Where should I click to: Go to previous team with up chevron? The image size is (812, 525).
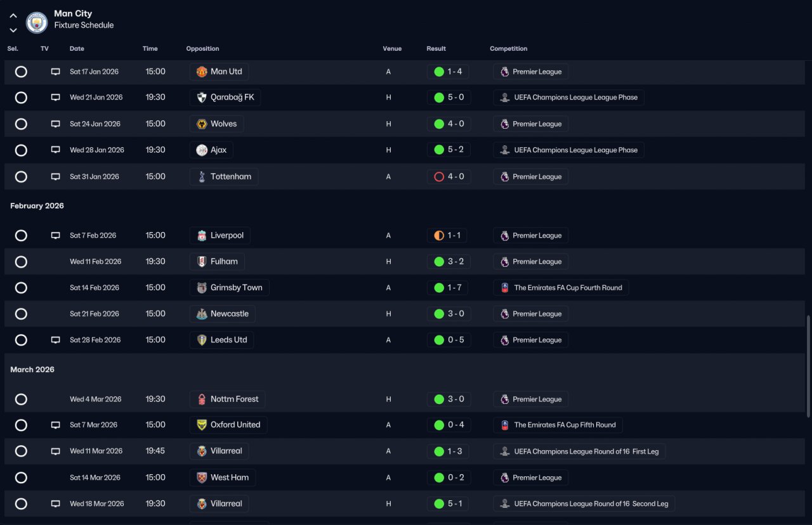(13, 16)
